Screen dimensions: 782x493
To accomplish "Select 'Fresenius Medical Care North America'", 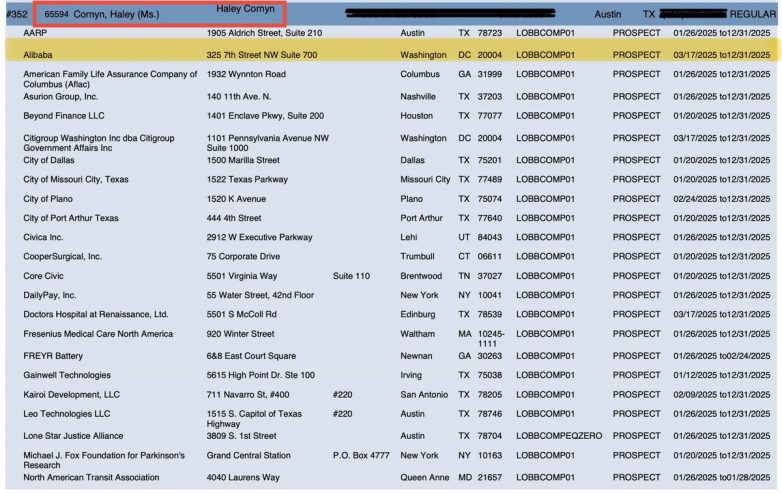I will tap(98, 334).
